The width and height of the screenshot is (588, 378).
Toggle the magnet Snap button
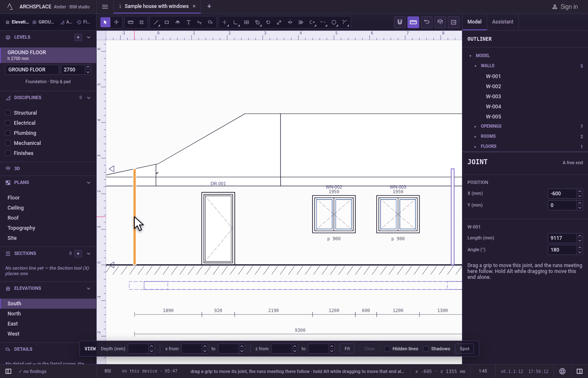click(x=400, y=22)
